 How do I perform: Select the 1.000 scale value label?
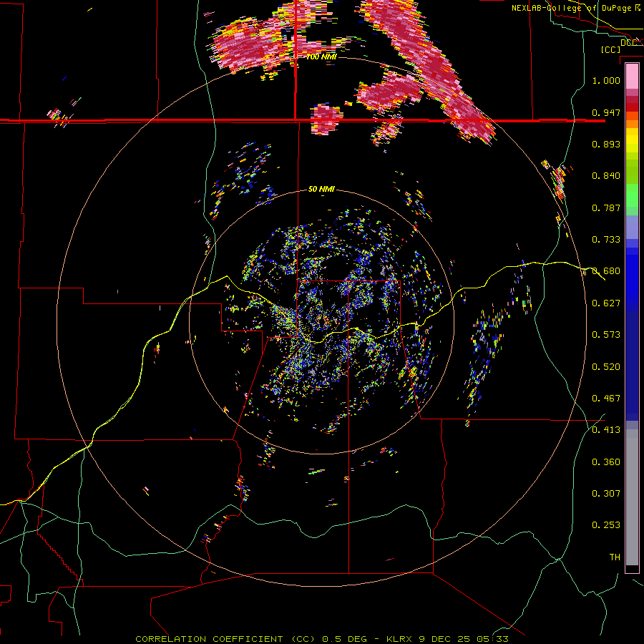606,80
